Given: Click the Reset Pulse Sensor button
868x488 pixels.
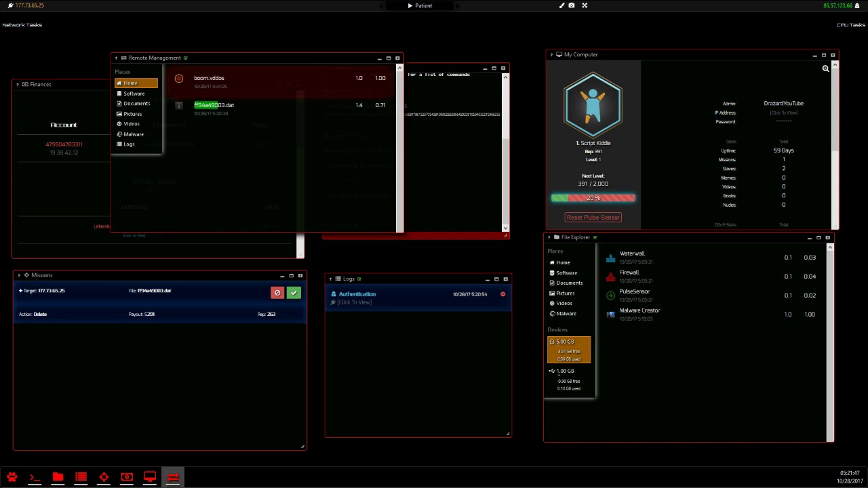Looking at the screenshot, I should click(x=593, y=218).
